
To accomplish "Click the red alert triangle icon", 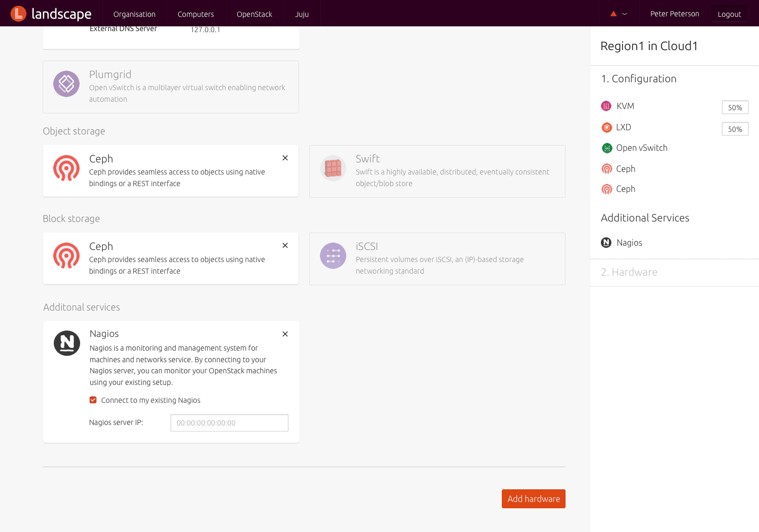I will click(x=614, y=14).
